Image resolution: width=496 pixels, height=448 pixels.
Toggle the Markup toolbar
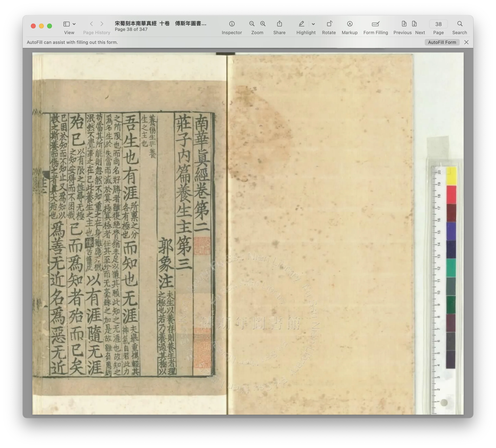[x=350, y=24]
